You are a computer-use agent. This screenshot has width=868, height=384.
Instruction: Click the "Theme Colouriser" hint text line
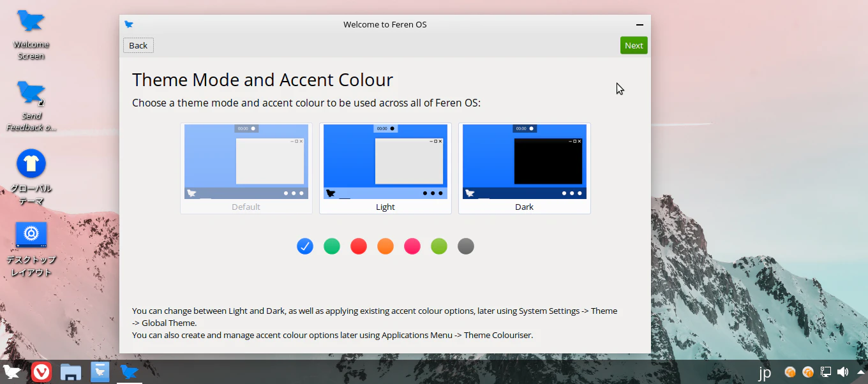[x=333, y=335]
